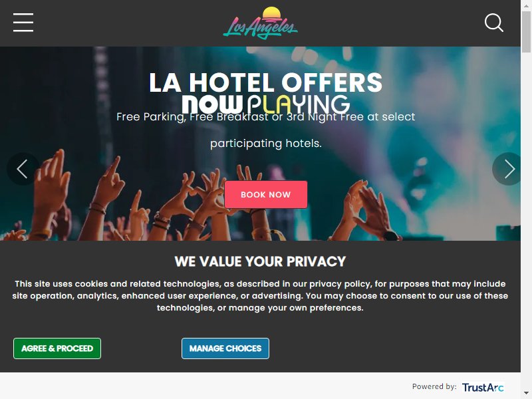Viewport: 532px width, 399px height.
Task: Click the cookie policy paragraph text
Action: (x=260, y=295)
